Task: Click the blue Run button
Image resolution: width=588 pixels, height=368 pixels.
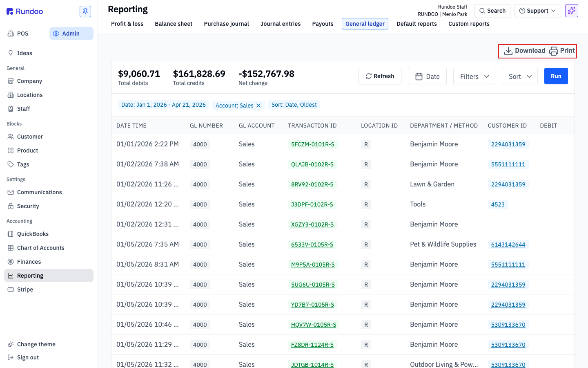Action: [556, 76]
